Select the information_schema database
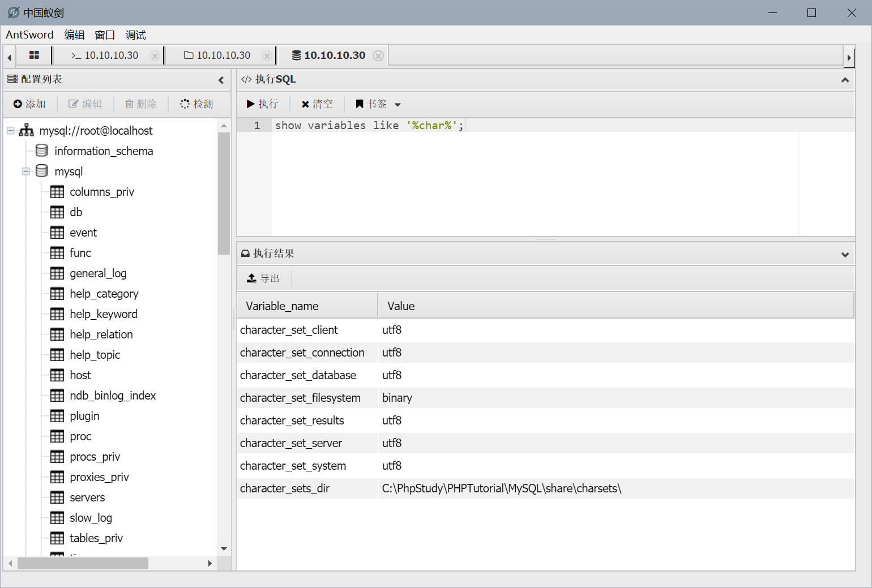The height and width of the screenshot is (588, 872). click(x=104, y=151)
